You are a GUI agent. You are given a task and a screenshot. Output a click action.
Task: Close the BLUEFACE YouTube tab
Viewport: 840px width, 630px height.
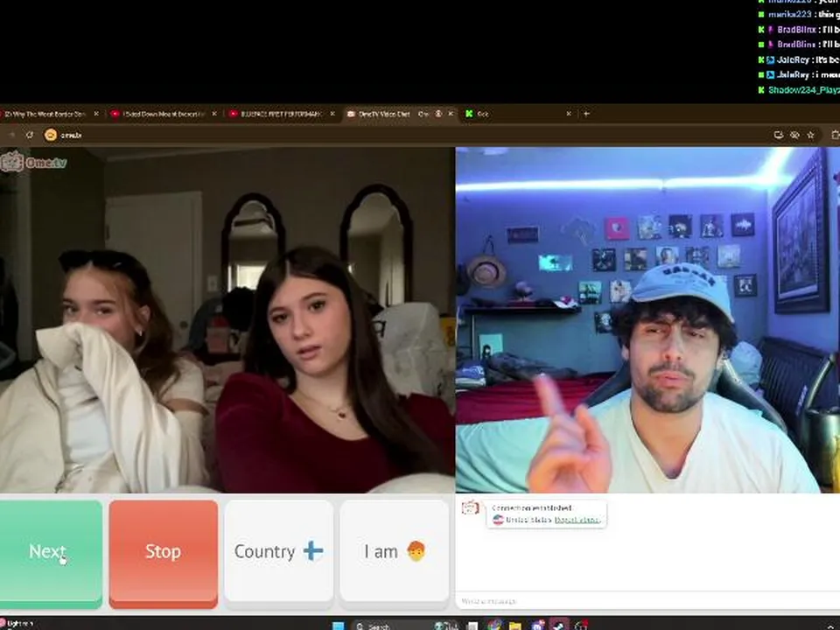click(332, 114)
